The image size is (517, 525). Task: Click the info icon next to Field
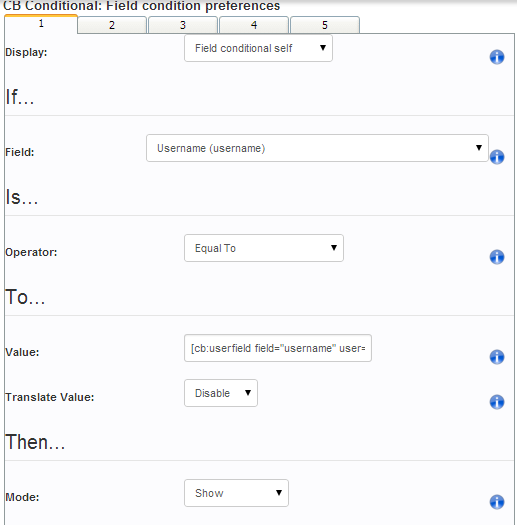pos(497,157)
